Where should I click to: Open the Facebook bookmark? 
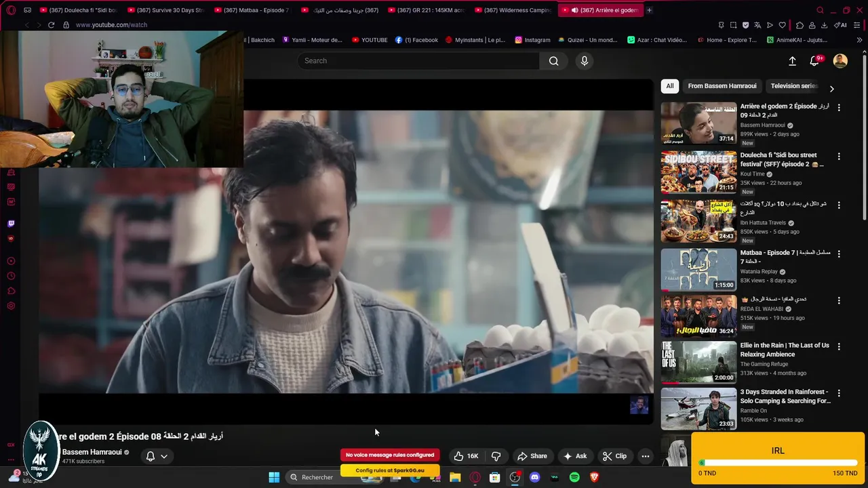tap(416, 40)
